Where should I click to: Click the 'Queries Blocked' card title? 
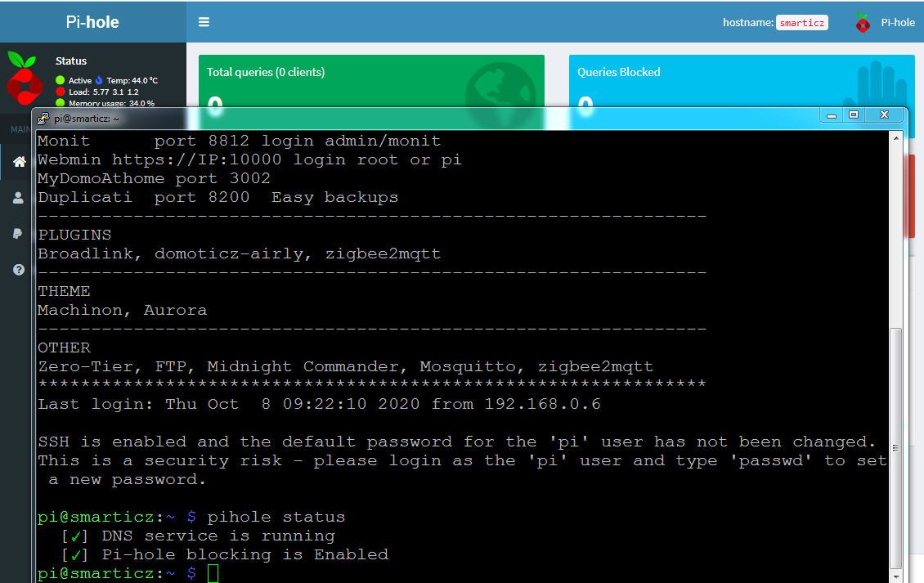pyautogui.click(x=619, y=72)
